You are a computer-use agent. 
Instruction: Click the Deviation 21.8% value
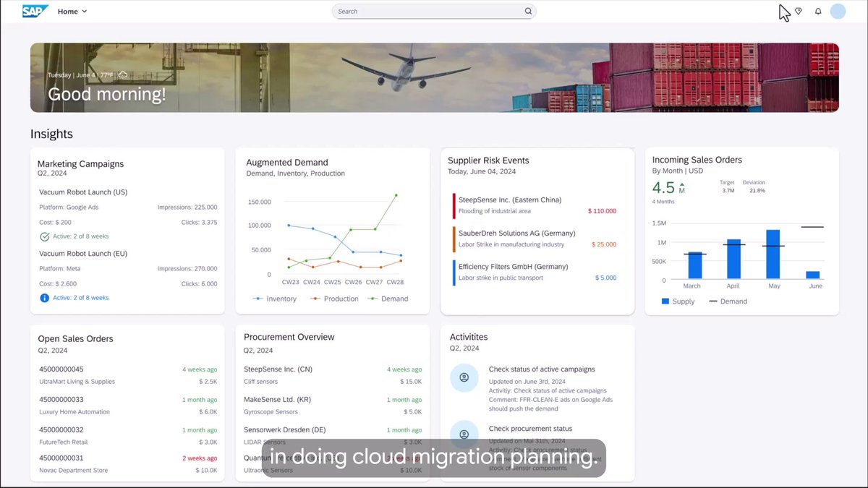click(x=757, y=191)
